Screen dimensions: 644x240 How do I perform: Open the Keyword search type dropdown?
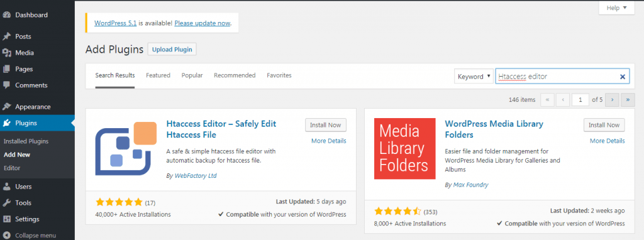tap(474, 76)
